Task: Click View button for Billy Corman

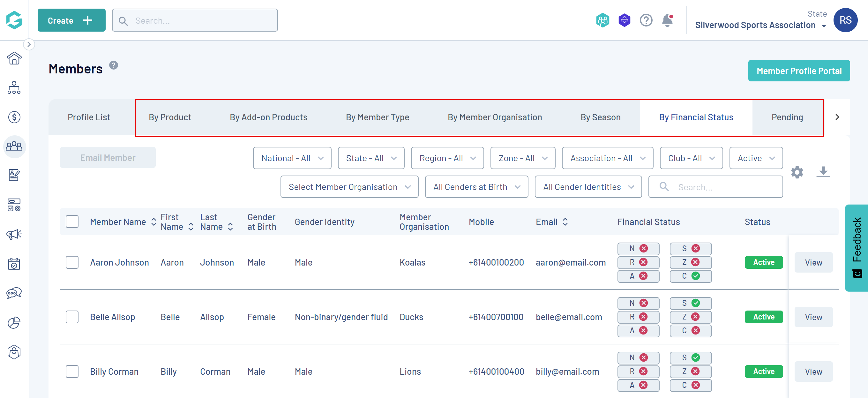Action: click(813, 372)
